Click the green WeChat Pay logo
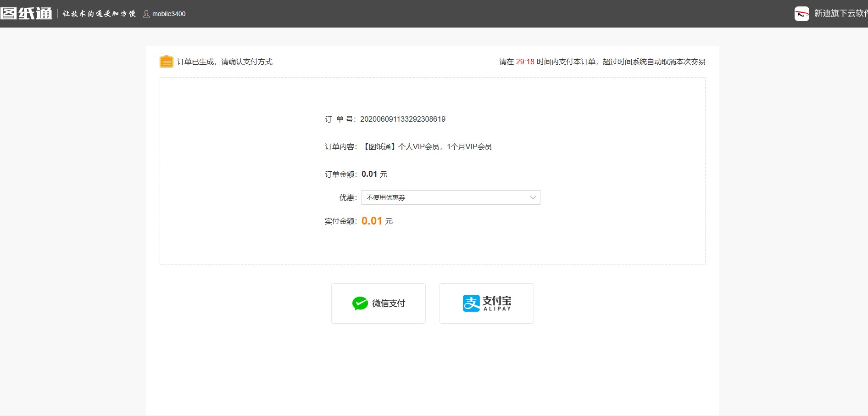Viewport: 868px width, 416px height. pos(360,304)
